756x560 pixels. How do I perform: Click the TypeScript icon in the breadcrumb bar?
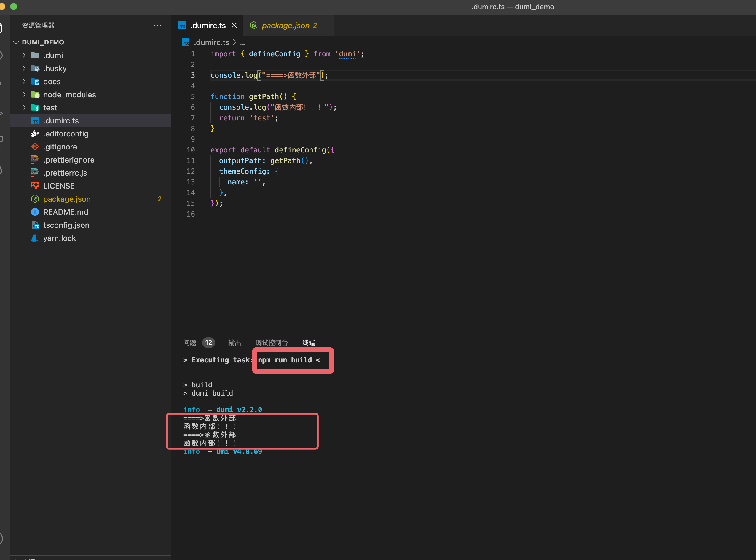point(186,42)
